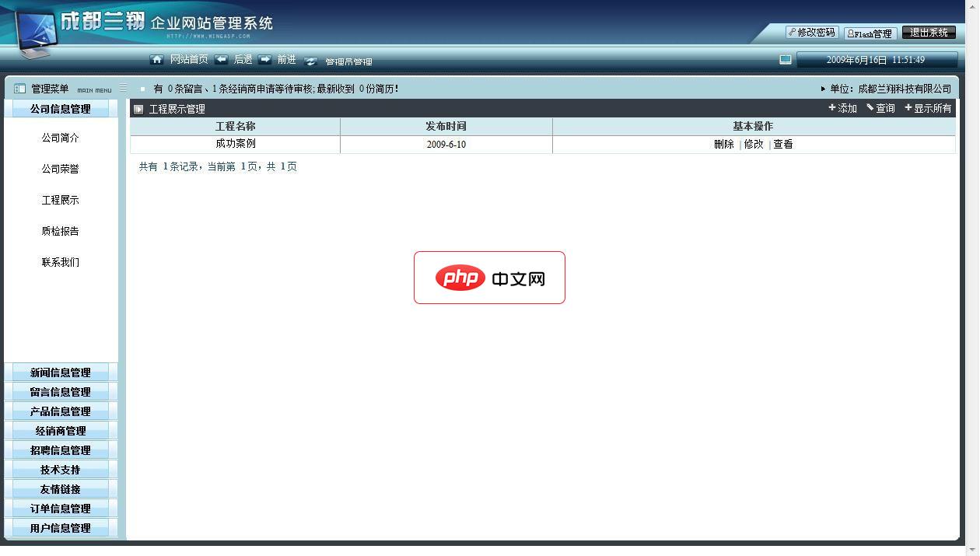Expand the 新闻信息管理 menu section

(x=61, y=372)
